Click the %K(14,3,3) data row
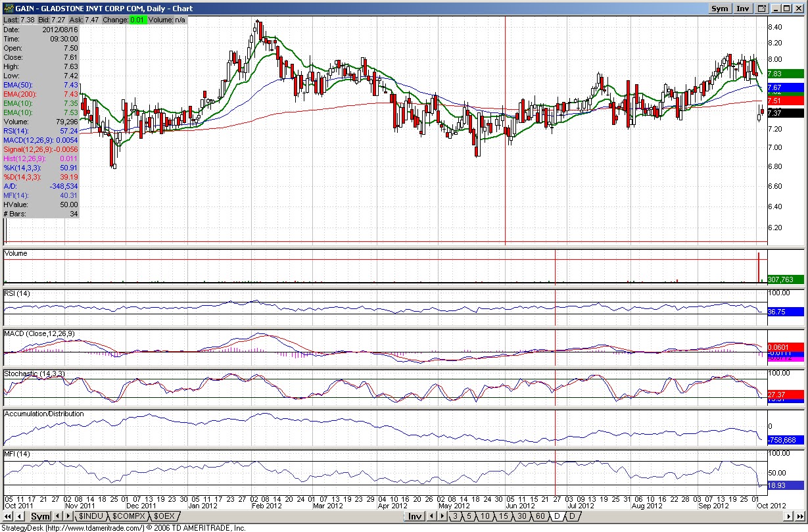The height and width of the screenshot is (532, 808). pos(41,168)
